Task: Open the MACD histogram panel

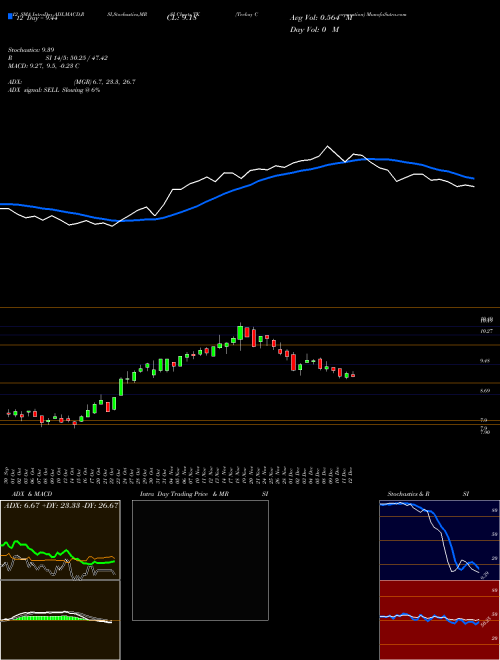Action: (x=60, y=620)
